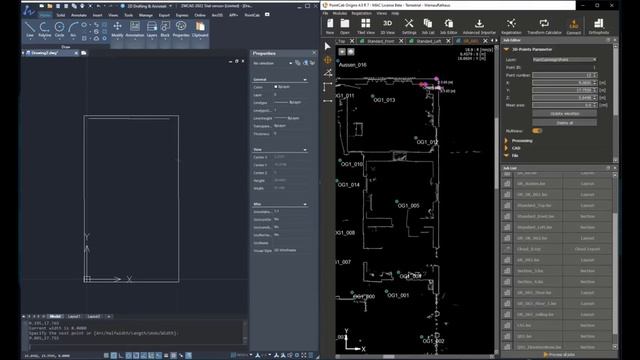640x360 pixels.
Task: Open the Orthophoto tool in PointCab
Action: coord(599,27)
